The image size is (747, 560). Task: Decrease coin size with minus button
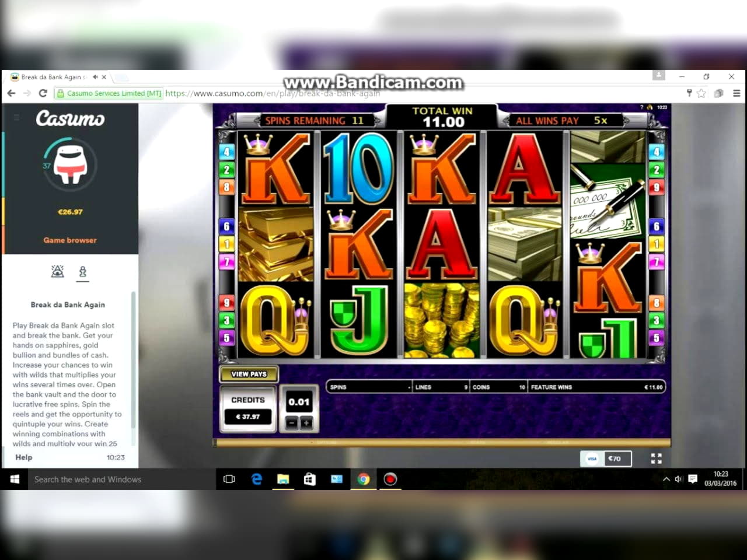(292, 423)
